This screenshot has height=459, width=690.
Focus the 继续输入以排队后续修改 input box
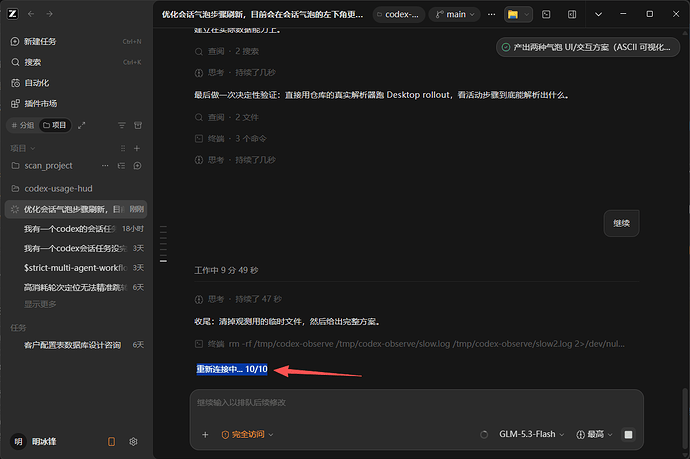pos(417,403)
